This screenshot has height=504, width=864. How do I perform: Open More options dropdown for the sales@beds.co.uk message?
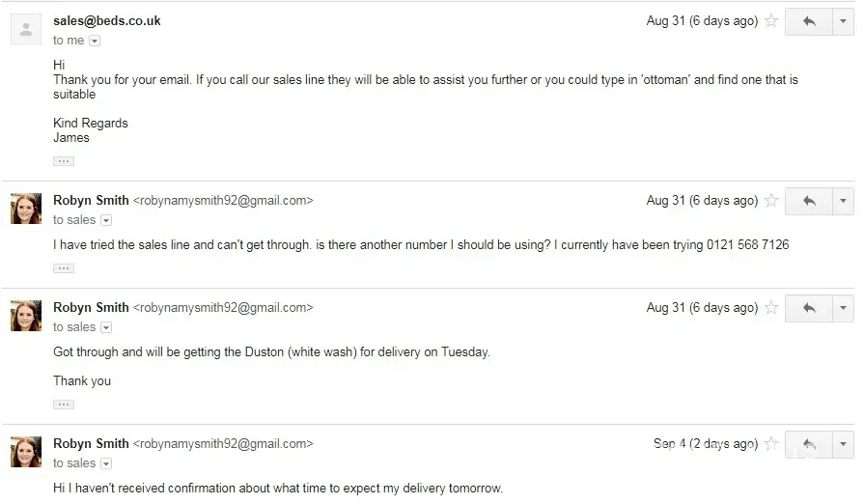tap(844, 21)
